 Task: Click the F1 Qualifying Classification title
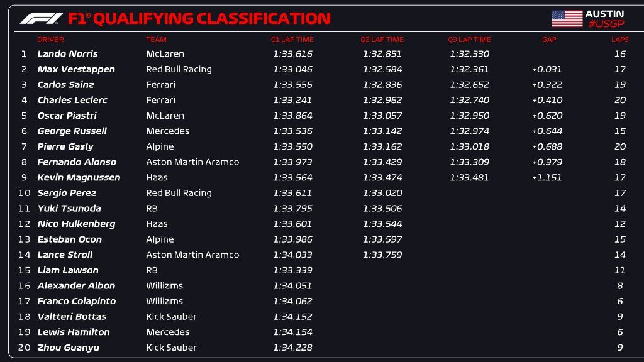(199, 19)
